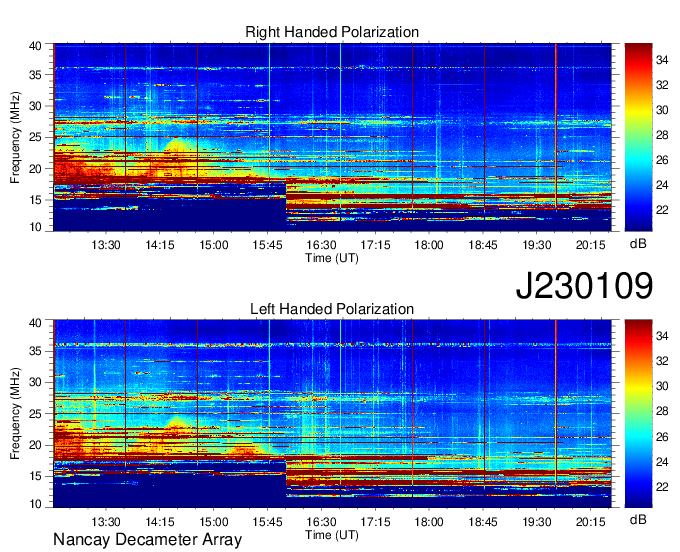The height and width of the screenshot is (552, 680).
Task: Select the 30 MHz tick label on the bottom plot
Action: pyautogui.click(x=36, y=382)
